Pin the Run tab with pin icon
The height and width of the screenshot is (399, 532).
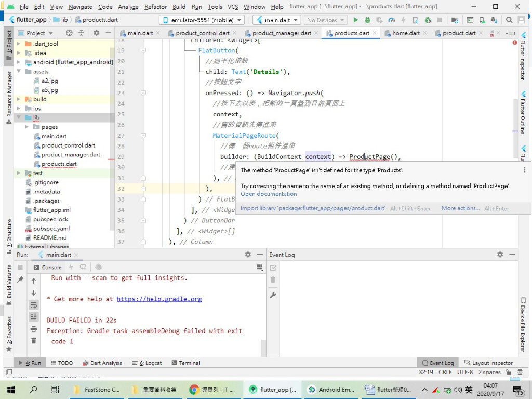coord(20,280)
